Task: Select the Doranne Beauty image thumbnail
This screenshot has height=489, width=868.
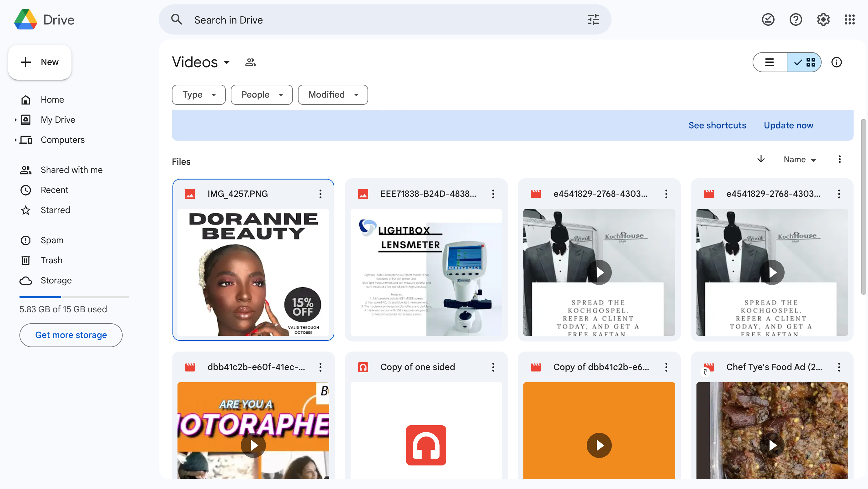Action: coord(253,272)
